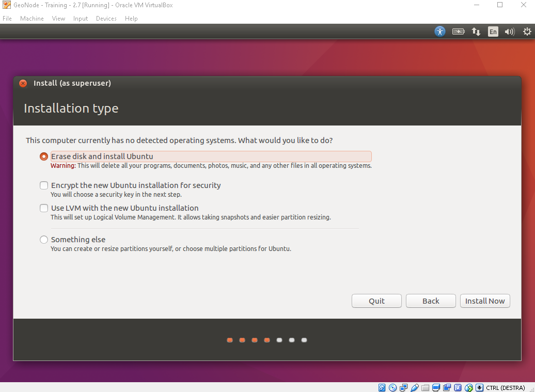Open the accessibility indicator in Ubuntu panel

click(440, 32)
